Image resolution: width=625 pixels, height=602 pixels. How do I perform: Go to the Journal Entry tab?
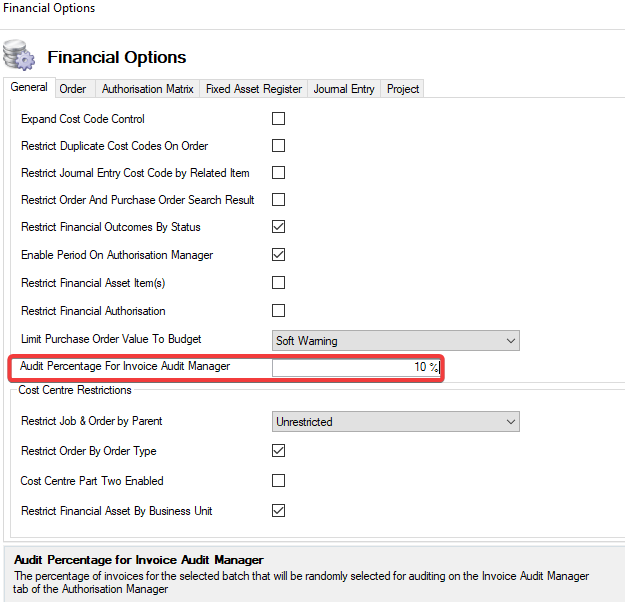coord(344,89)
